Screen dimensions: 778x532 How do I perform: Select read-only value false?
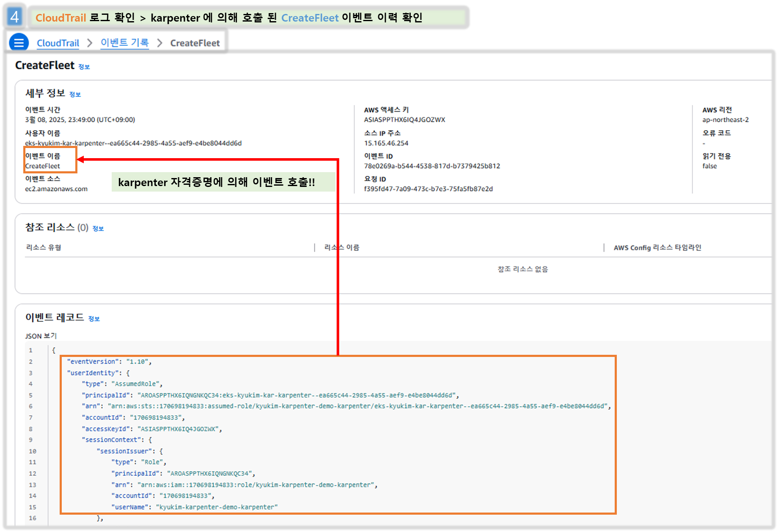point(709,166)
